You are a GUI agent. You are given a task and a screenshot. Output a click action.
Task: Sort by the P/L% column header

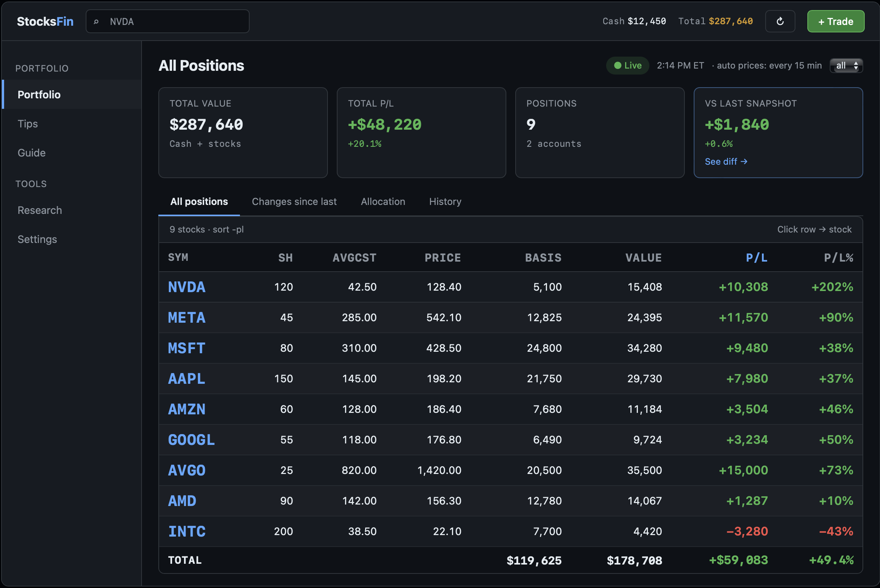pos(838,257)
